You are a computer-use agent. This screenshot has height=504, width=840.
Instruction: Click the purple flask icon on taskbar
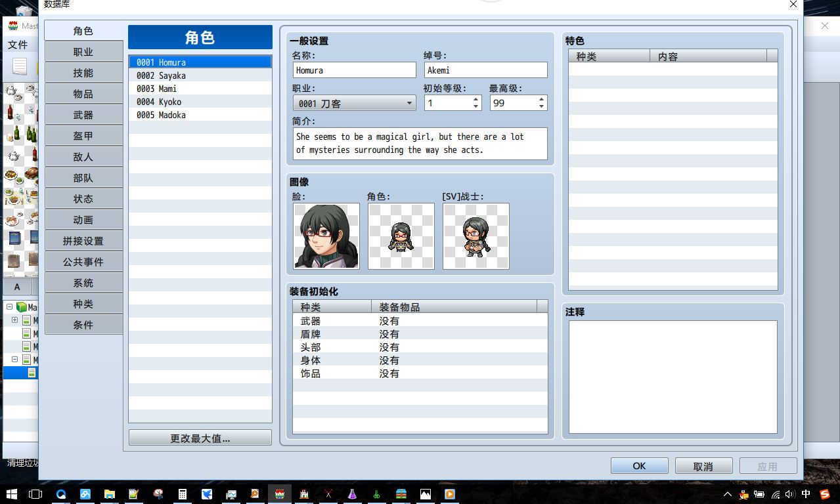(x=352, y=493)
